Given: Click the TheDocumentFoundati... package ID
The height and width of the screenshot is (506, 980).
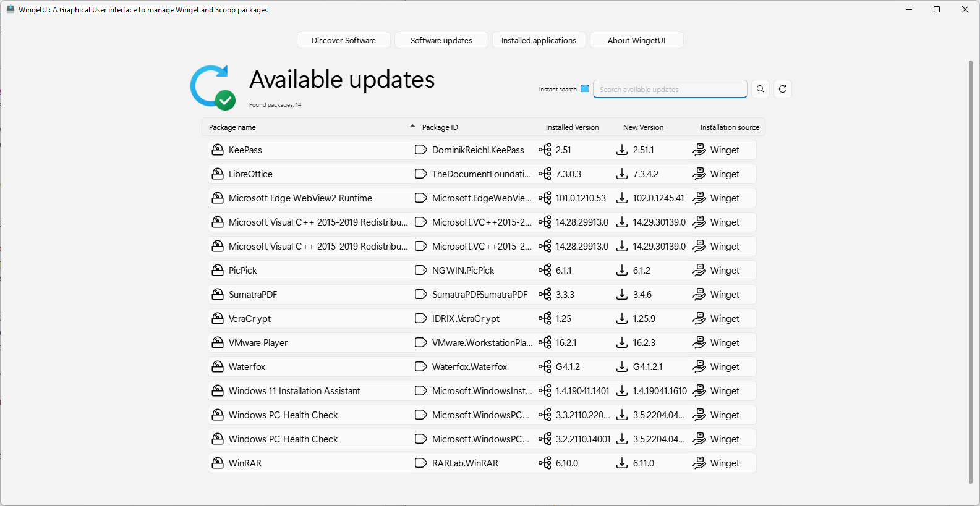Looking at the screenshot, I should (x=482, y=174).
